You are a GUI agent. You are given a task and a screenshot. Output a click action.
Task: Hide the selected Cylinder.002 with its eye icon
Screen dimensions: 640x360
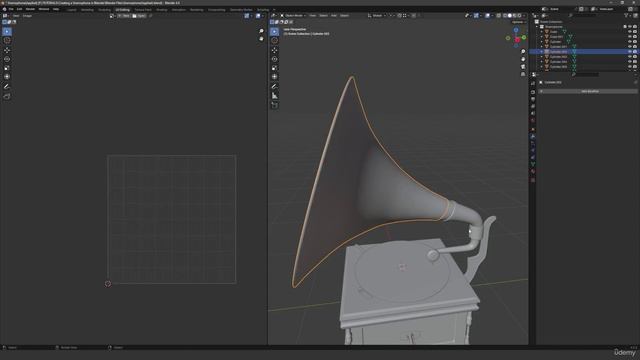pyautogui.click(x=630, y=52)
